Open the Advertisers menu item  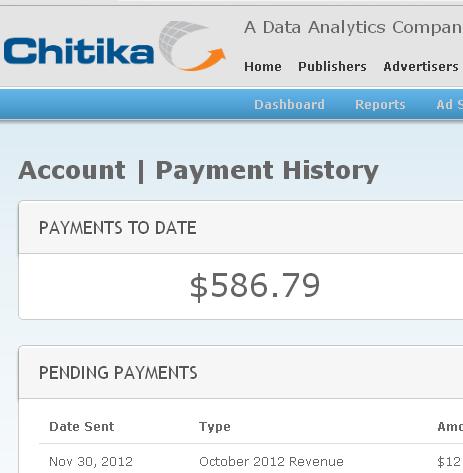click(421, 66)
